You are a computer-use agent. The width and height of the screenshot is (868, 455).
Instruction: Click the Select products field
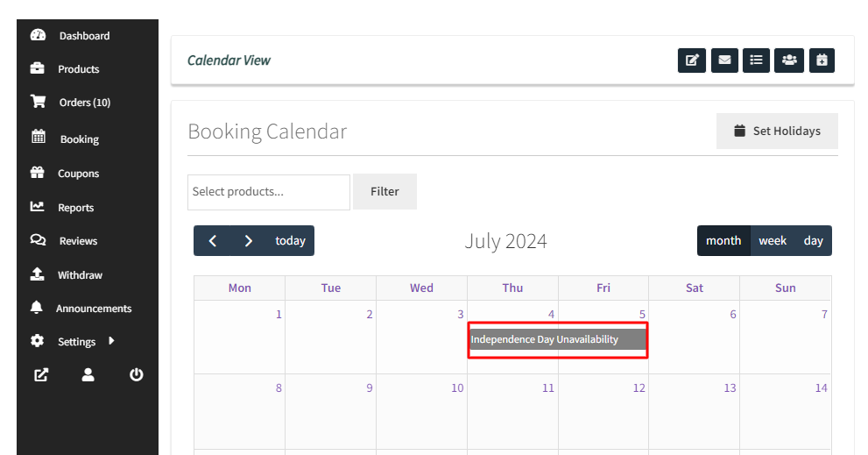(x=269, y=192)
